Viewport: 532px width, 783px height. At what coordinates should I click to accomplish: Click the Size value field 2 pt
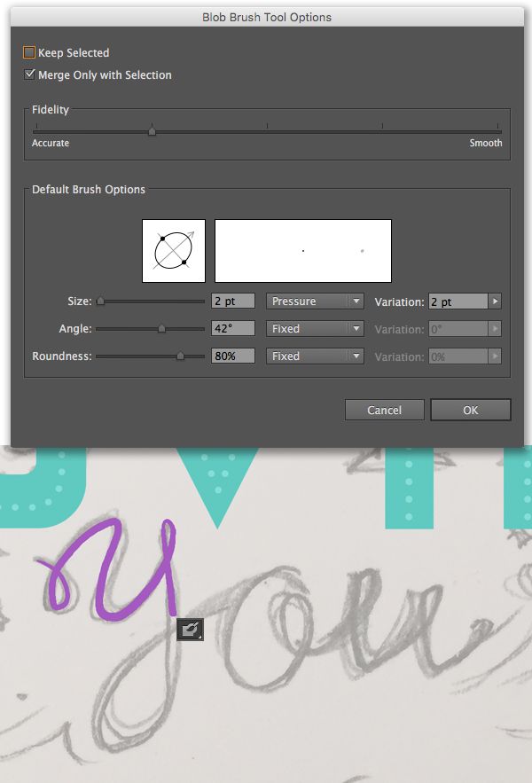click(233, 301)
